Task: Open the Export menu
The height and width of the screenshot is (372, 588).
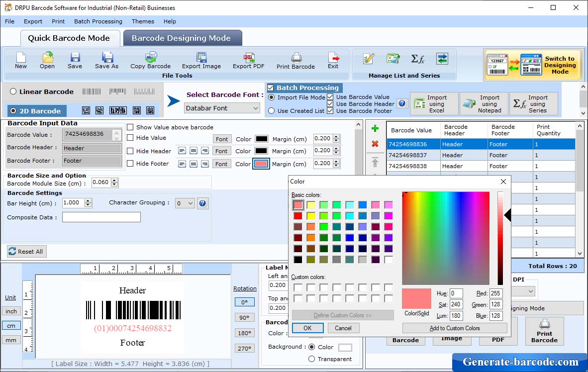Action: pos(33,21)
